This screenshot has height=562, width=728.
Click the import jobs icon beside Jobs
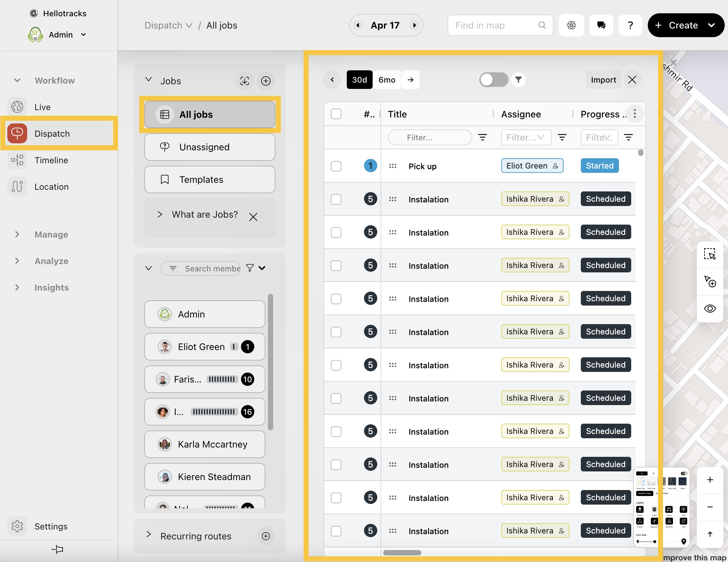pos(244,81)
